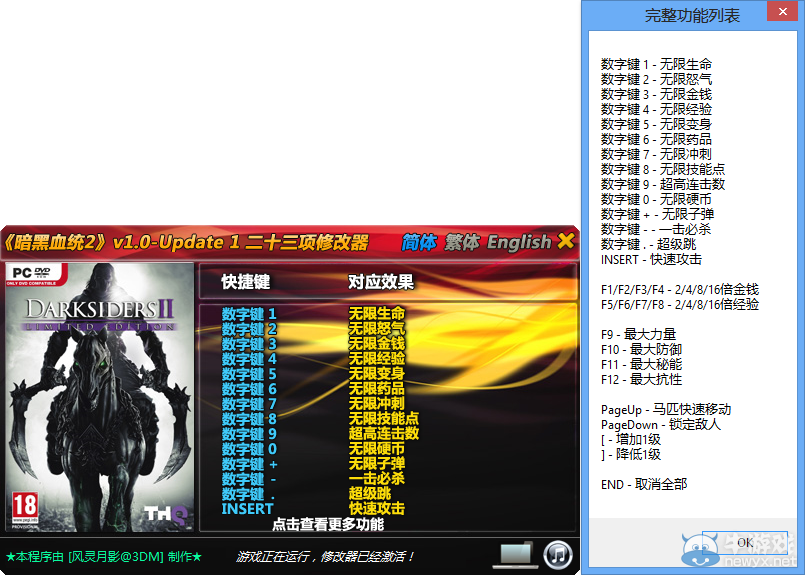Click PageUp - 马匹快速移动 line
The width and height of the screenshot is (805, 575).
pos(666,410)
